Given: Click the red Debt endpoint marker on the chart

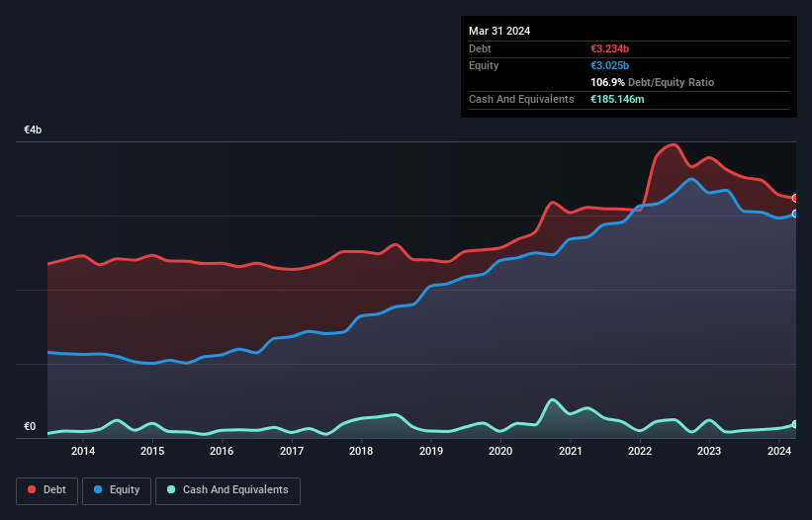Looking at the screenshot, I should (795, 198).
